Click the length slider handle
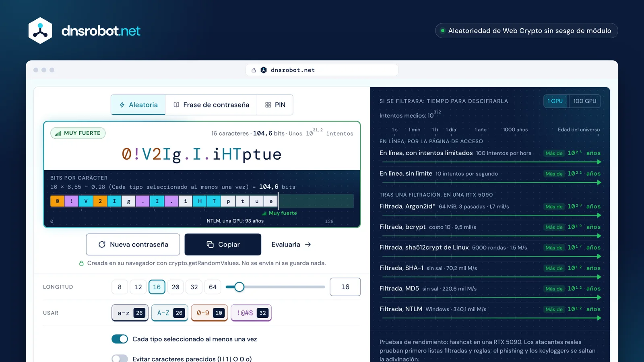 coord(239,287)
